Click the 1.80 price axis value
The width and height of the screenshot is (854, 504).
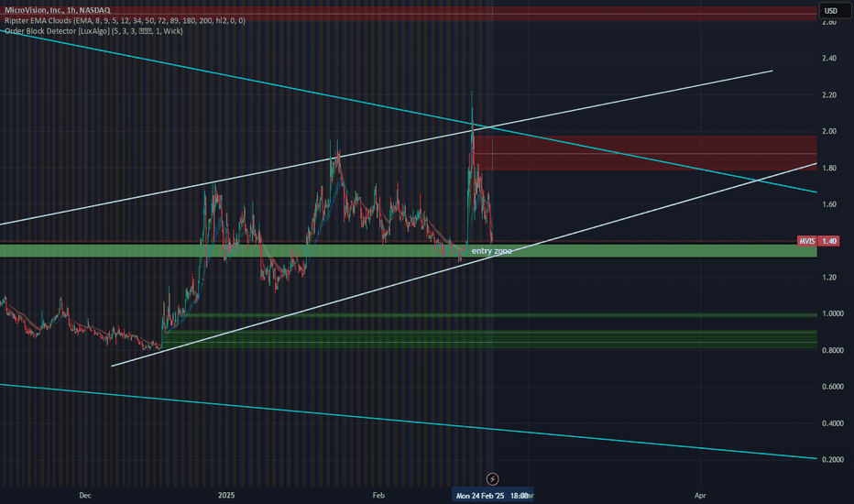(829, 168)
